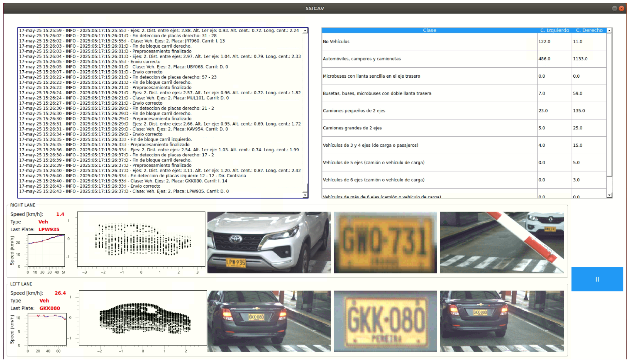Click the blue pause button
The width and height of the screenshot is (631, 364).
click(597, 279)
